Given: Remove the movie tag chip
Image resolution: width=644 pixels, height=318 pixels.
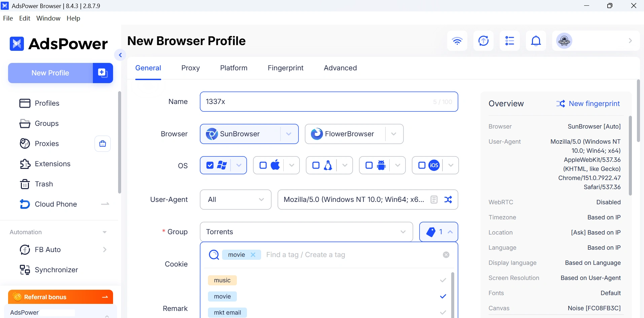Looking at the screenshot, I should 253,255.
